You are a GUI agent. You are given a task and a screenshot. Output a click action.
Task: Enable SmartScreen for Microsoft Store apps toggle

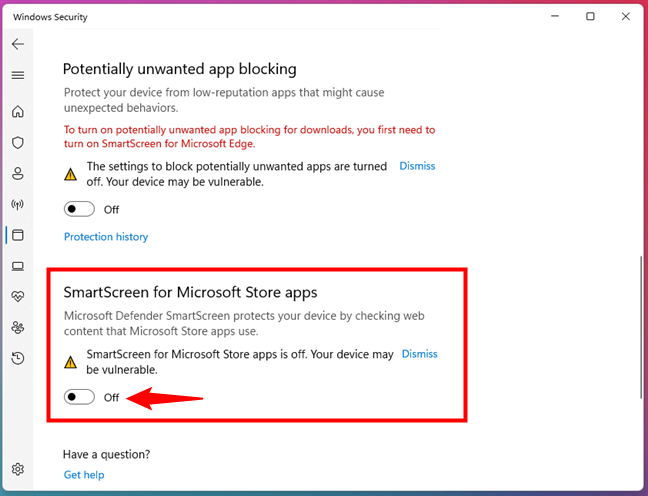tap(79, 397)
